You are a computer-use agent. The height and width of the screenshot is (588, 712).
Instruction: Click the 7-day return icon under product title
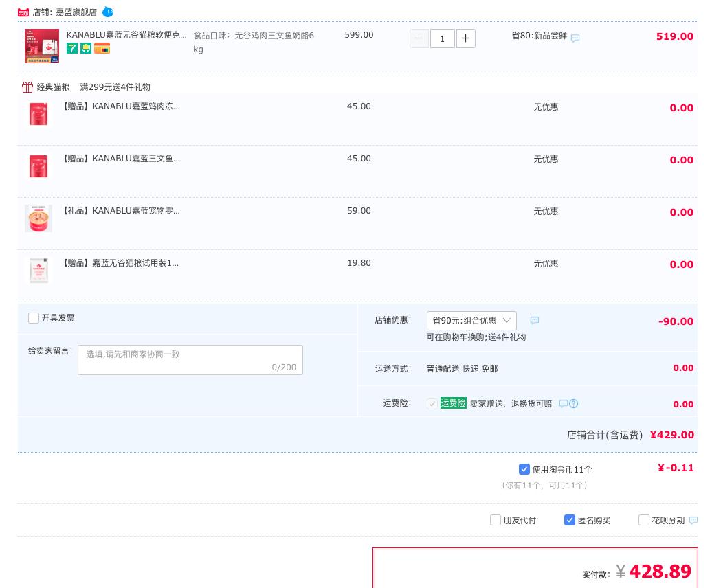[x=72, y=48]
